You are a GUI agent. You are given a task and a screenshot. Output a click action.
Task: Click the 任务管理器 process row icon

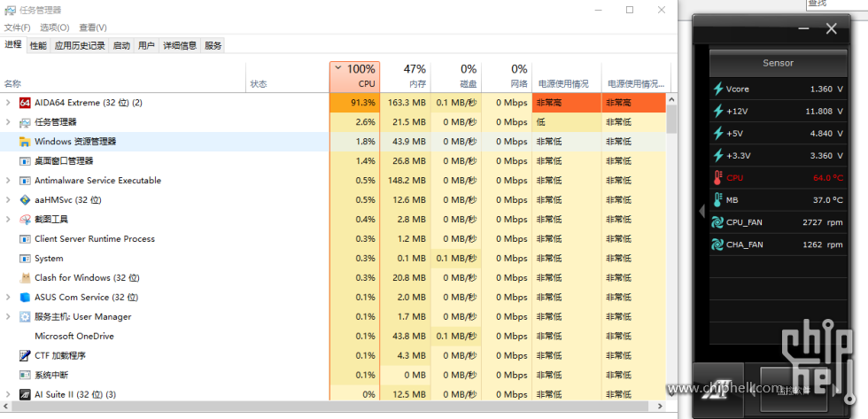[25, 122]
